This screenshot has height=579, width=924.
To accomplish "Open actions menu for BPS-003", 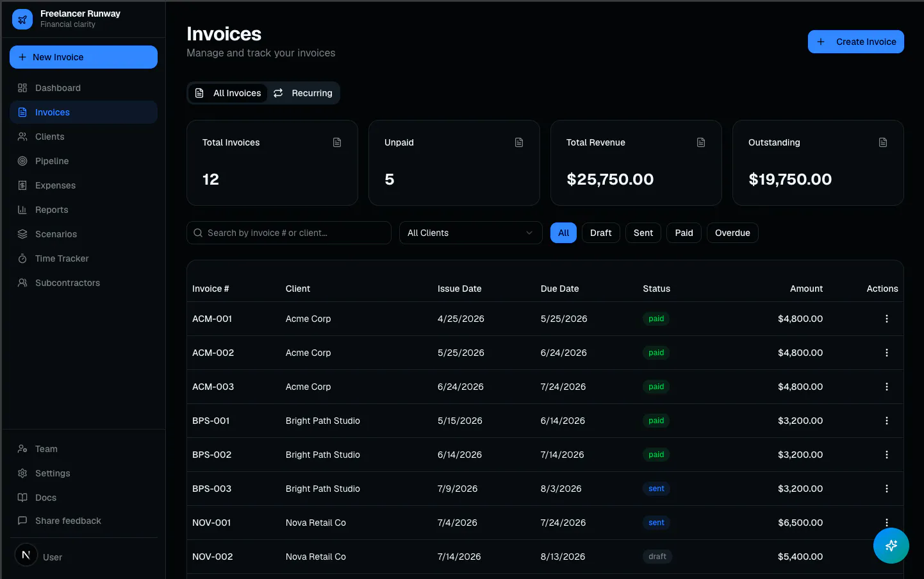I will [x=887, y=489].
